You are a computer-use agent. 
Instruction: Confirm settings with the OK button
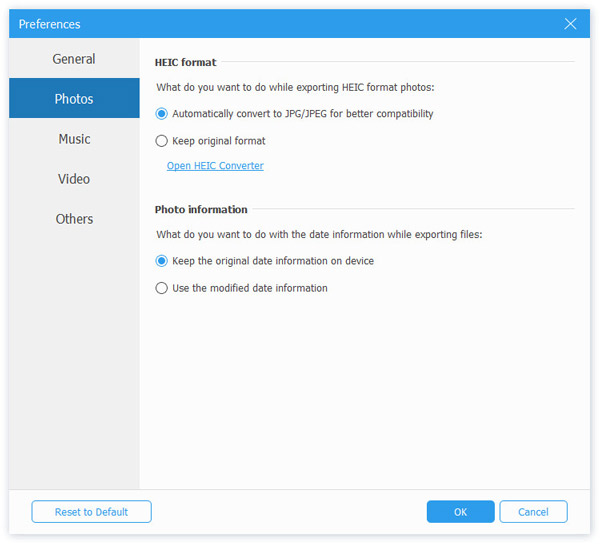pyautogui.click(x=460, y=512)
